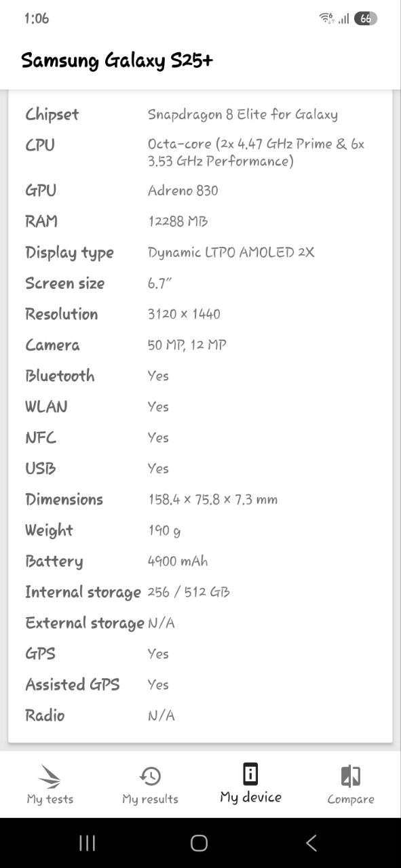Open the Compare devices icon
The height and width of the screenshot is (868, 401).
click(x=351, y=776)
